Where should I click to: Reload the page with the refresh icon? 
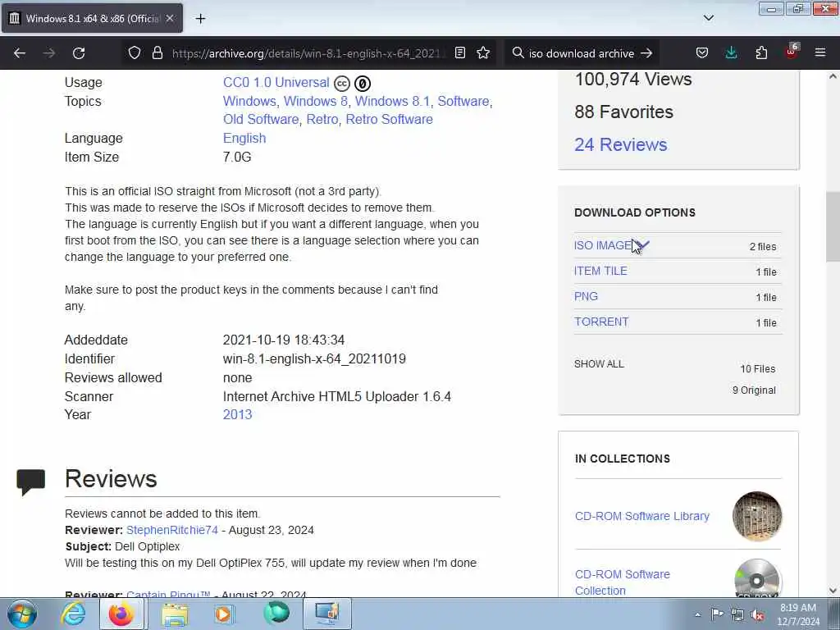pos(79,53)
